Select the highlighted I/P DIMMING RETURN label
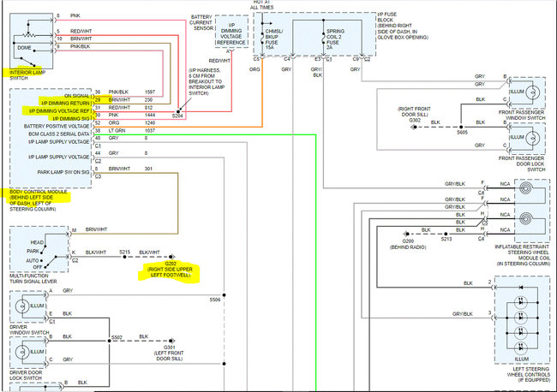The height and width of the screenshot is (392, 557). point(65,104)
